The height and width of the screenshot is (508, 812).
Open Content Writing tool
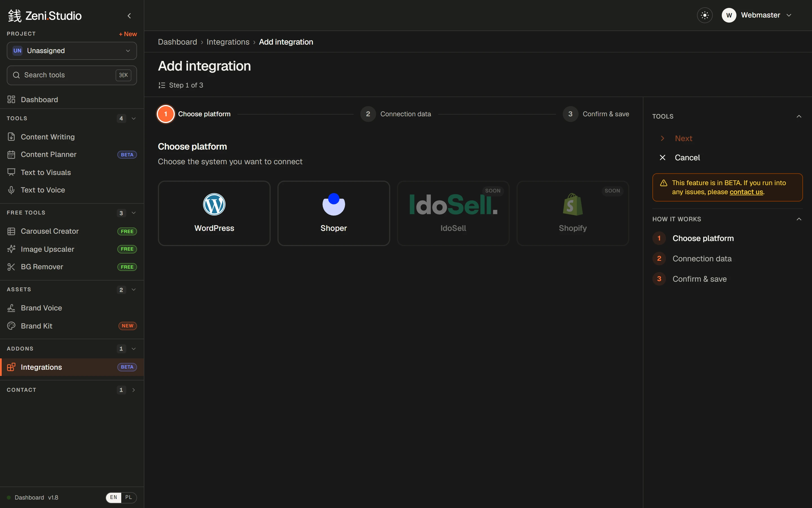click(x=72, y=137)
